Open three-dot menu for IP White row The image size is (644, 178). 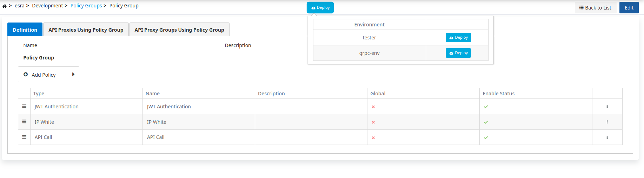[x=607, y=122]
